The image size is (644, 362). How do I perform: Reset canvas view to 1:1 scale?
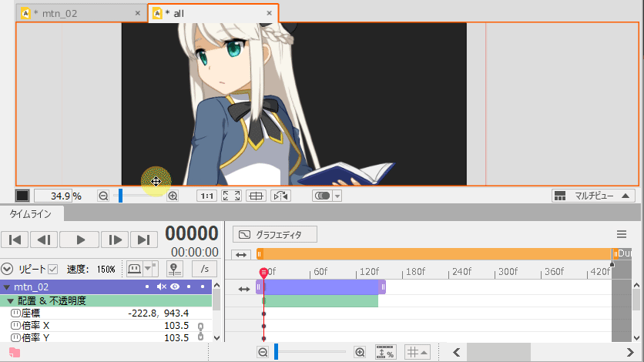click(206, 196)
